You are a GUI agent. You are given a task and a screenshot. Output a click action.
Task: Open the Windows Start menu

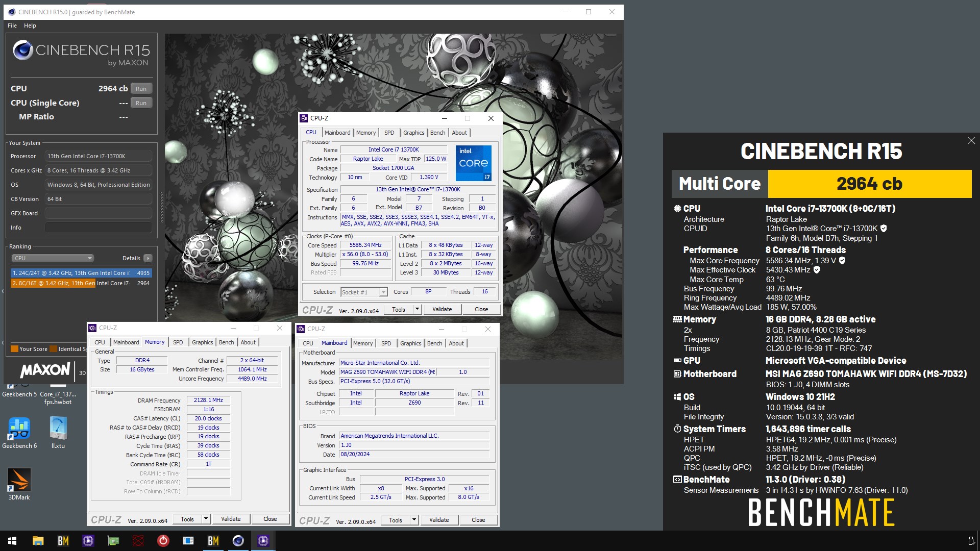[x=12, y=541]
